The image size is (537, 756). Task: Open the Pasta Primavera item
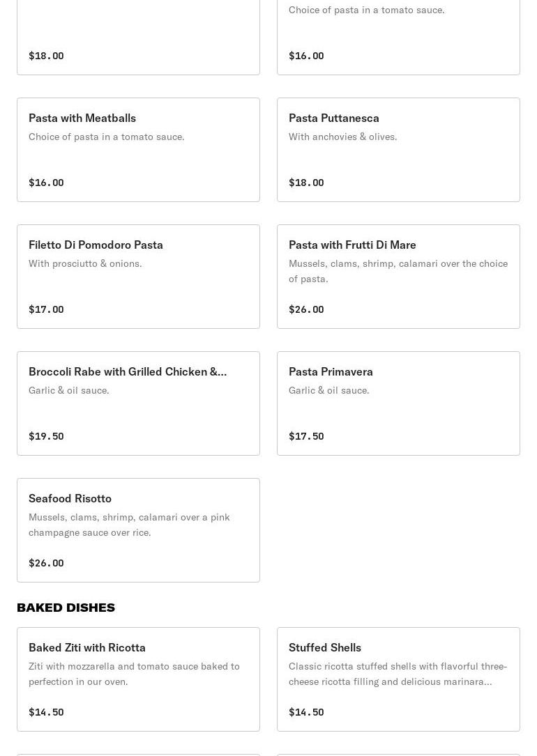[x=398, y=403]
